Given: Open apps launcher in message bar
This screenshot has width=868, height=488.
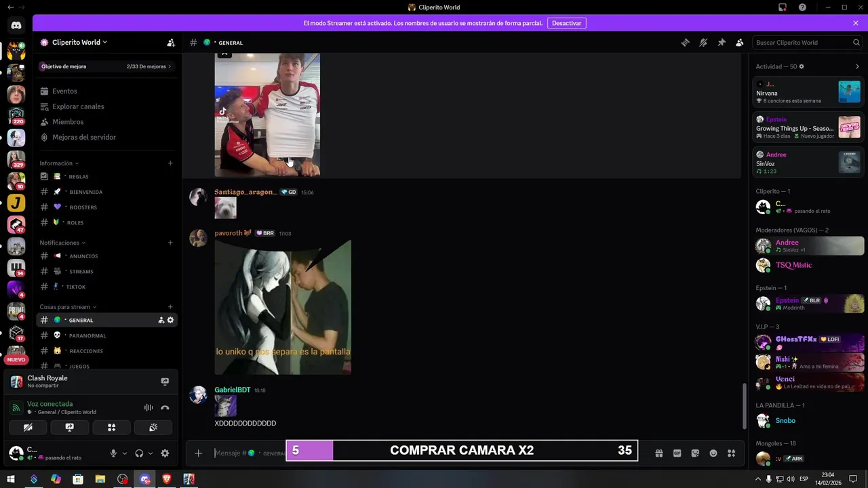Looking at the screenshot, I should pyautogui.click(x=731, y=453).
